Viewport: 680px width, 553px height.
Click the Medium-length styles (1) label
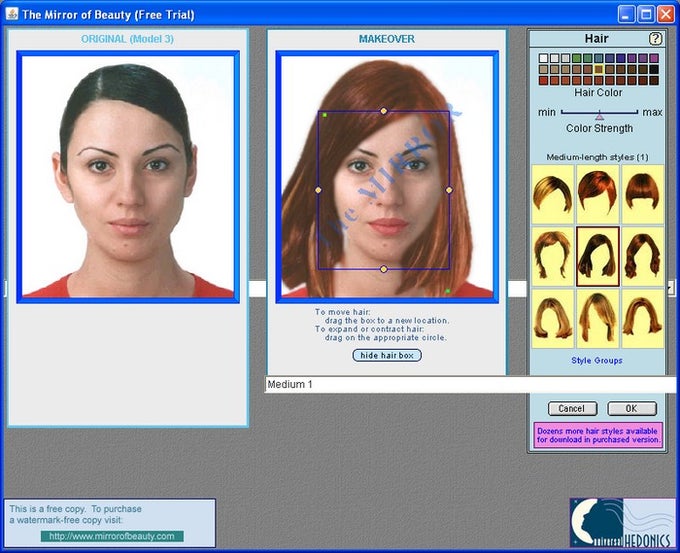click(598, 157)
